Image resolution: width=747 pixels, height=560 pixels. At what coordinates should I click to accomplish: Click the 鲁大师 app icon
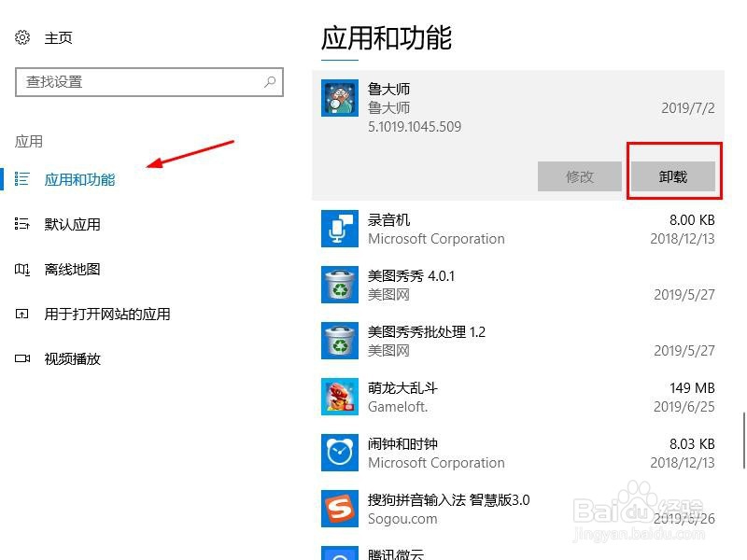(340, 98)
